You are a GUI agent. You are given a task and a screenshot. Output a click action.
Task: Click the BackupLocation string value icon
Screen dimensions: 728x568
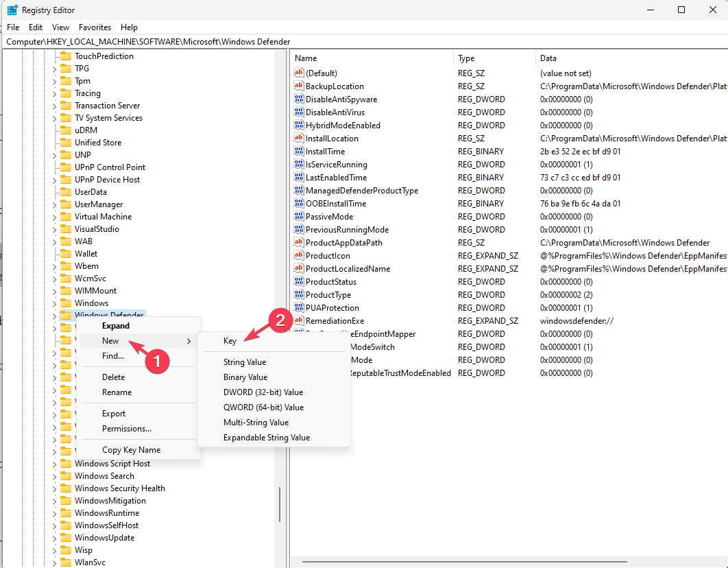click(299, 86)
